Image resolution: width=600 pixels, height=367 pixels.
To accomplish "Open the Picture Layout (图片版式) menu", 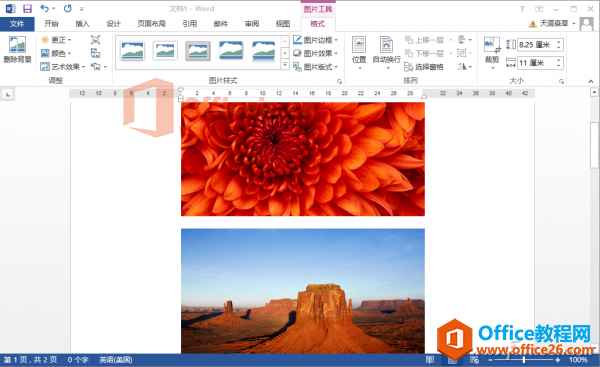I will (x=316, y=67).
